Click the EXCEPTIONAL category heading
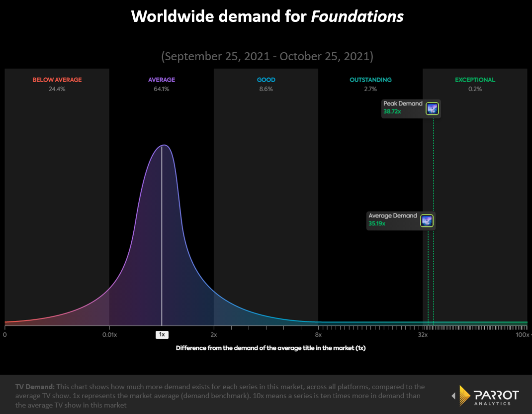The height and width of the screenshot is (414, 532). [x=475, y=80]
